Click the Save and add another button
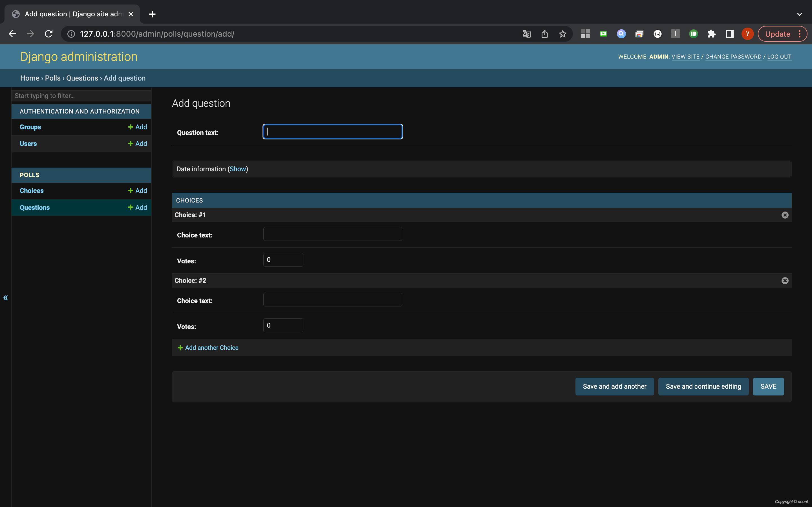This screenshot has width=812, height=507. click(614, 386)
